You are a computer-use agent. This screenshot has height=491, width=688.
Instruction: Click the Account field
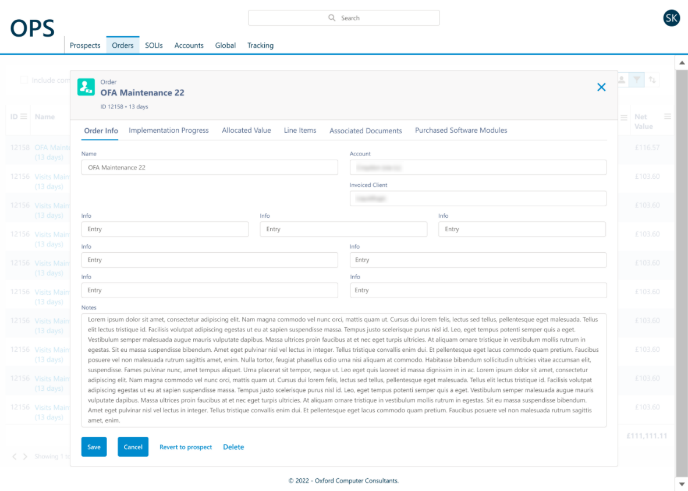(x=478, y=167)
